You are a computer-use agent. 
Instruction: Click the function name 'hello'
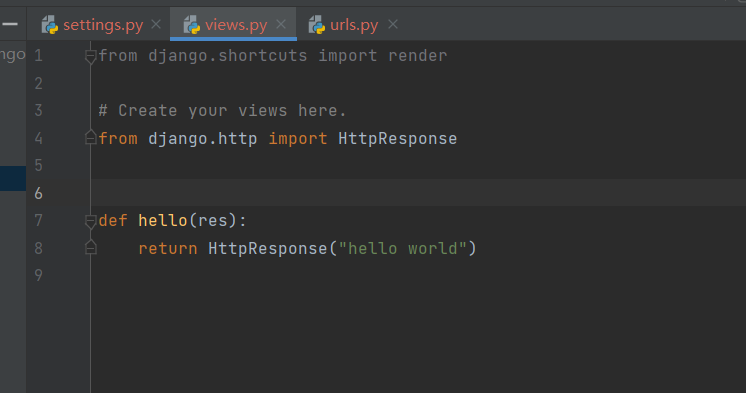[x=163, y=221]
